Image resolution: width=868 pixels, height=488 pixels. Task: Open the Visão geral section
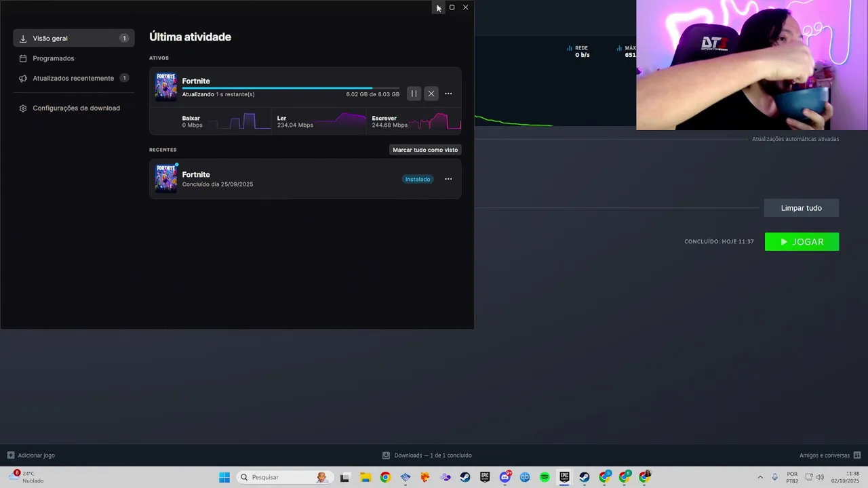[74, 39]
